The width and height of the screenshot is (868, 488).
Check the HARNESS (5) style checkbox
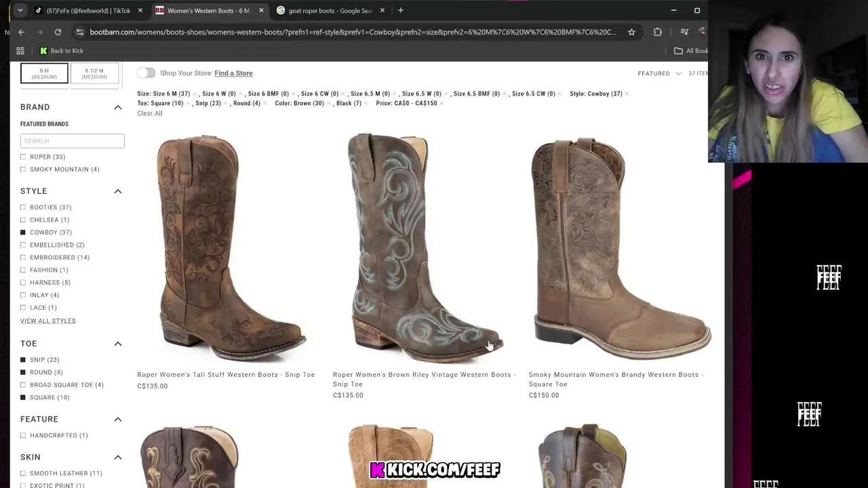pyautogui.click(x=23, y=283)
